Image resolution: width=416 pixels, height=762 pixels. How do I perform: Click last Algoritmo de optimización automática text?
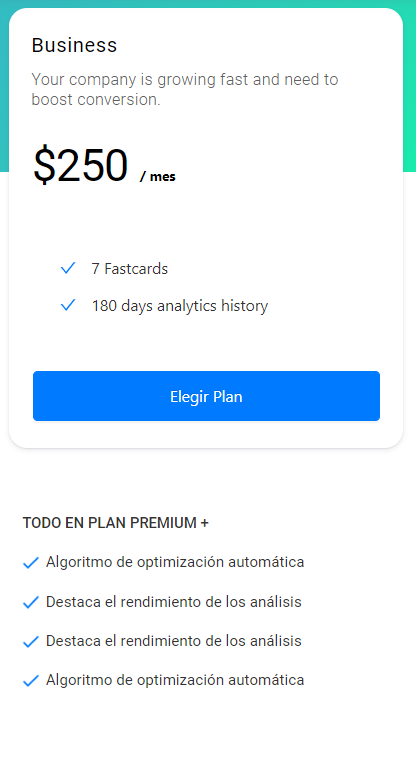coord(175,679)
